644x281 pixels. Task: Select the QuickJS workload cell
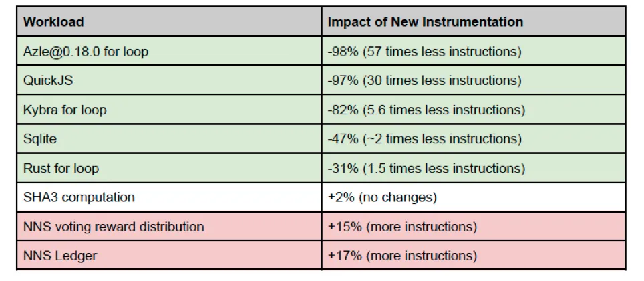[x=49, y=80]
